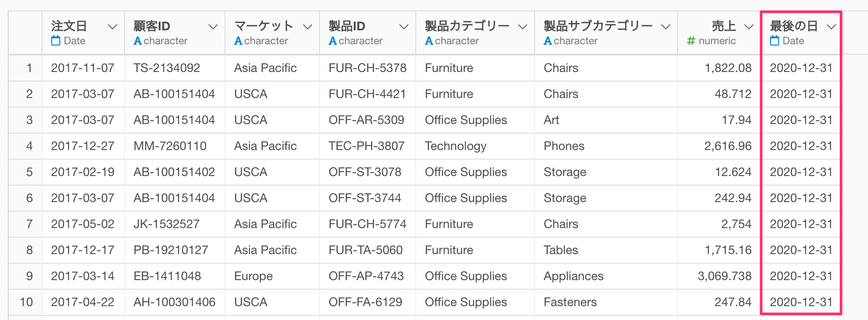Open the 注文日 column dropdown menu
This screenshot has width=868, height=320.
[112, 27]
